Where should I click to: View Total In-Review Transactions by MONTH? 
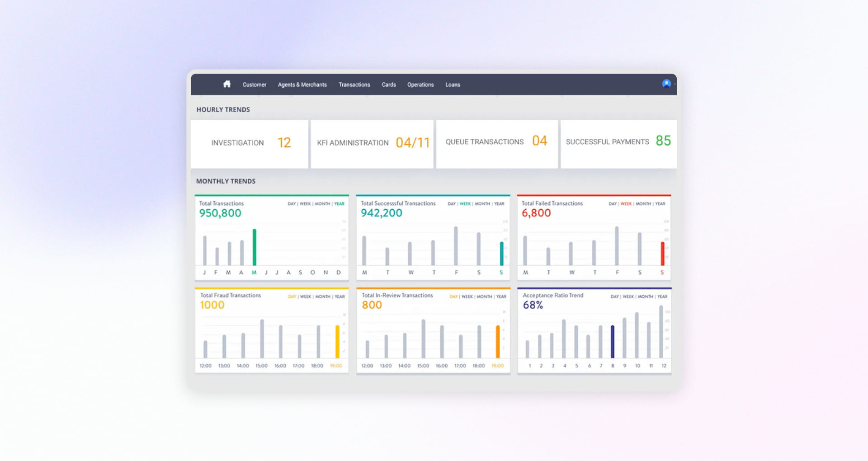click(484, 296)
